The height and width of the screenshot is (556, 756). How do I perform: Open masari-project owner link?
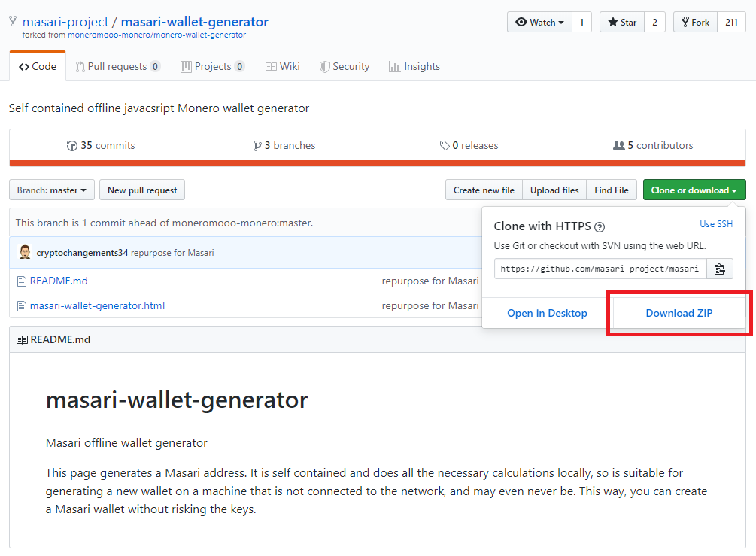point(65,22)
